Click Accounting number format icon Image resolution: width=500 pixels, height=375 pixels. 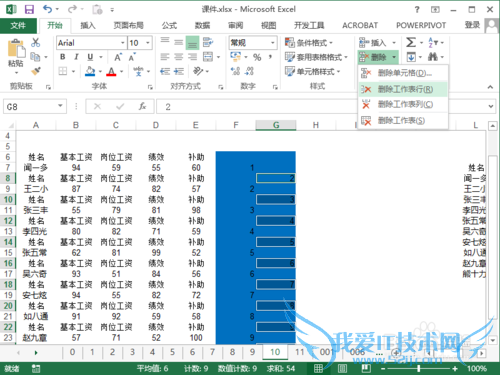click(236, 57)
